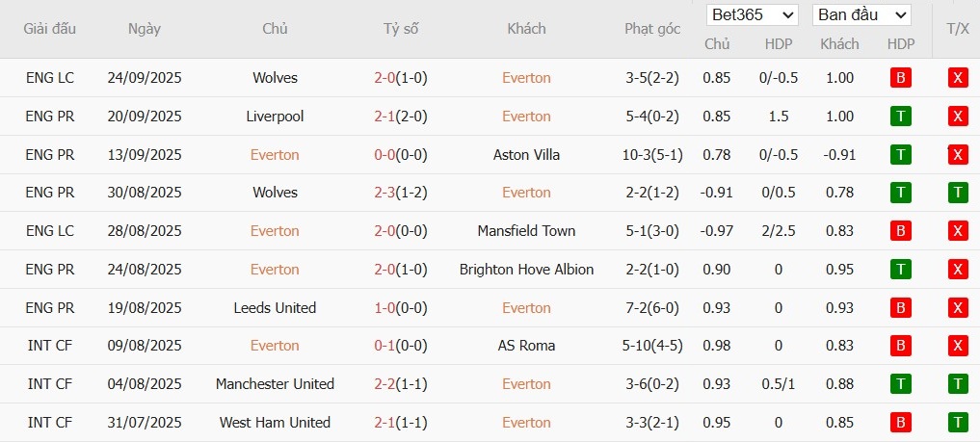Open the Bet365 bookmaker dropdown

click(x=753, y=15)
